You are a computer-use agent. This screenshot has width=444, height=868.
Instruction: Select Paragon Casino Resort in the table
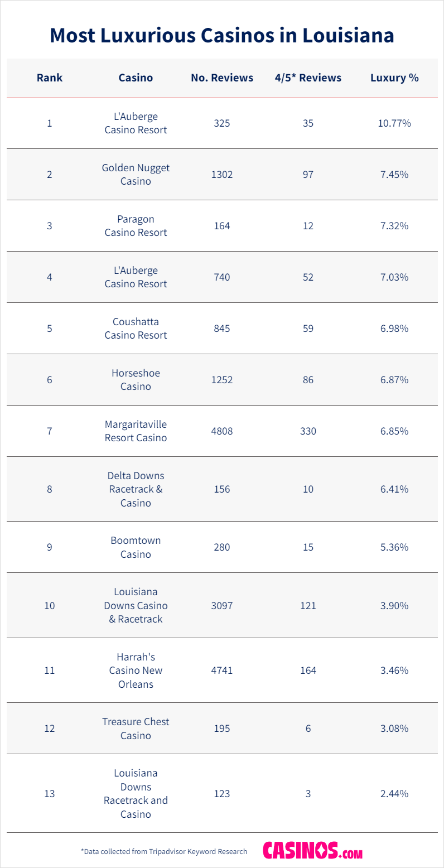136,226
